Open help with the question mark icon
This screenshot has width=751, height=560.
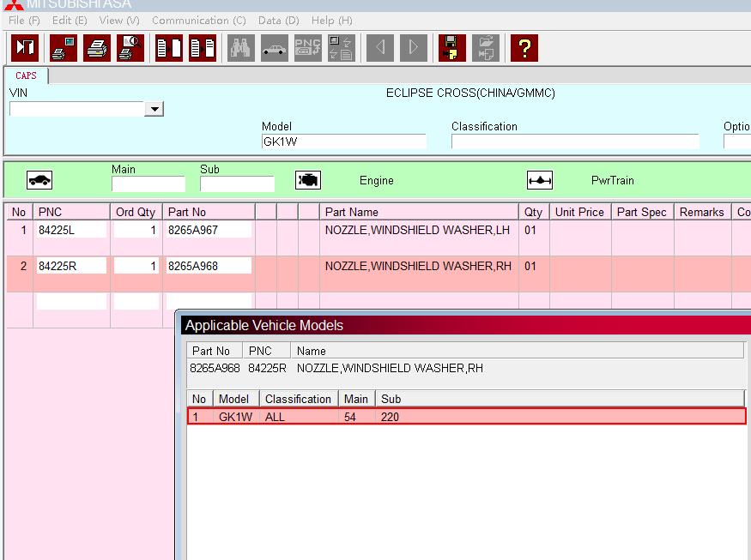click(x=524, y=48)
